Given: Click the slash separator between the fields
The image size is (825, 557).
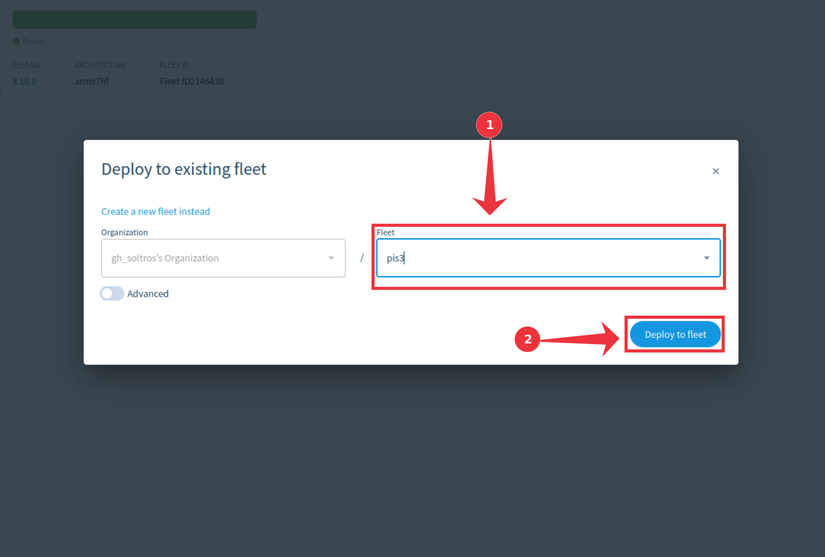Looking at the screenshot, I should click(362, 258).
